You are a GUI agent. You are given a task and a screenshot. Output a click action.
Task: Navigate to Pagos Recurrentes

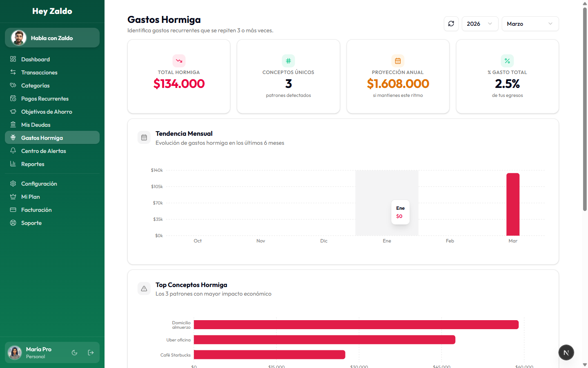[45, 99]
